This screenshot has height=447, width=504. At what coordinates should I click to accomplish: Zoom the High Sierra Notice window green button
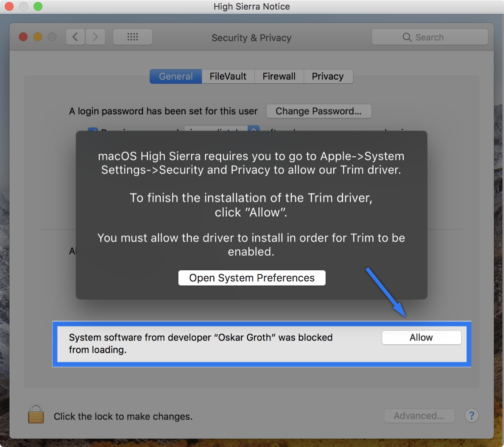pos(38,6)
